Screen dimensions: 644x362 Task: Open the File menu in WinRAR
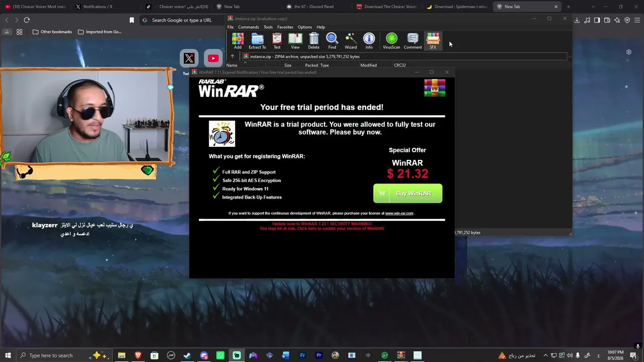[230, 27]
